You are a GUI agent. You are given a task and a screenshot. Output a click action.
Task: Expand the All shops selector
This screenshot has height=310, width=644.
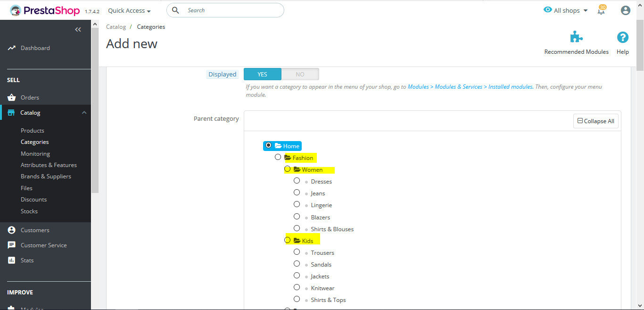(x=565, y=10)
